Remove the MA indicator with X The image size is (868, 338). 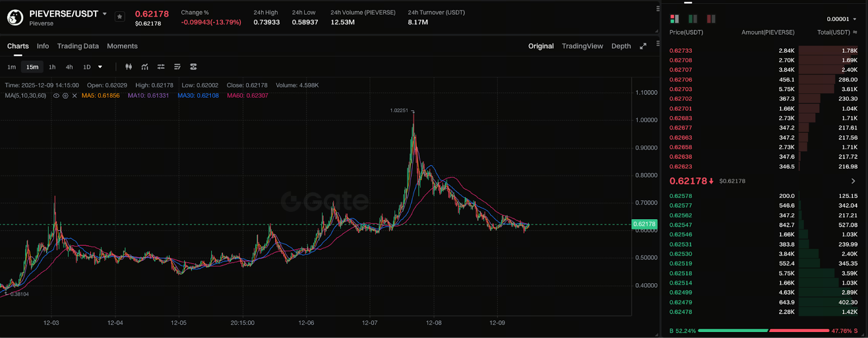(x=74, y=95)
